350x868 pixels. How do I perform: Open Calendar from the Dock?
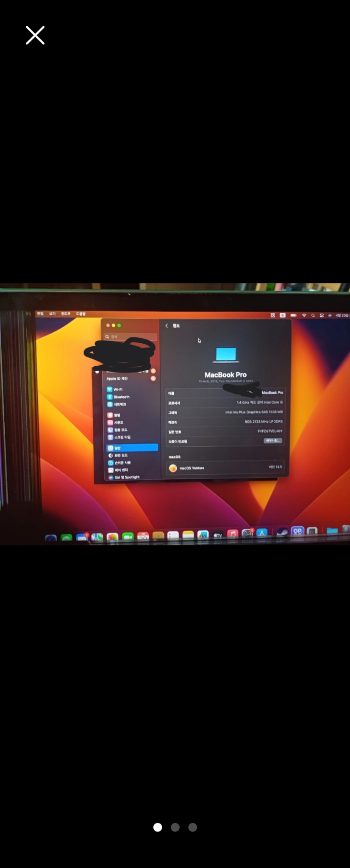tap(143, 537)
